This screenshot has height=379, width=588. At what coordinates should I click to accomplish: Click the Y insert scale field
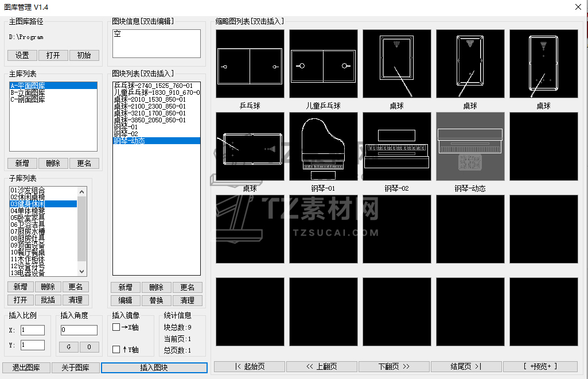pos(33,345)
